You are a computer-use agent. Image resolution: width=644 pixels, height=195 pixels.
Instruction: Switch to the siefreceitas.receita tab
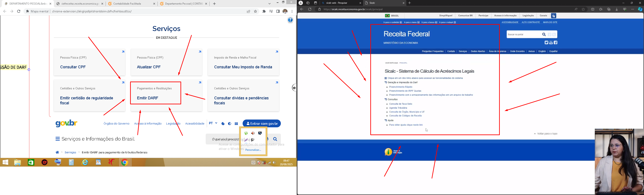click(80, 4)
